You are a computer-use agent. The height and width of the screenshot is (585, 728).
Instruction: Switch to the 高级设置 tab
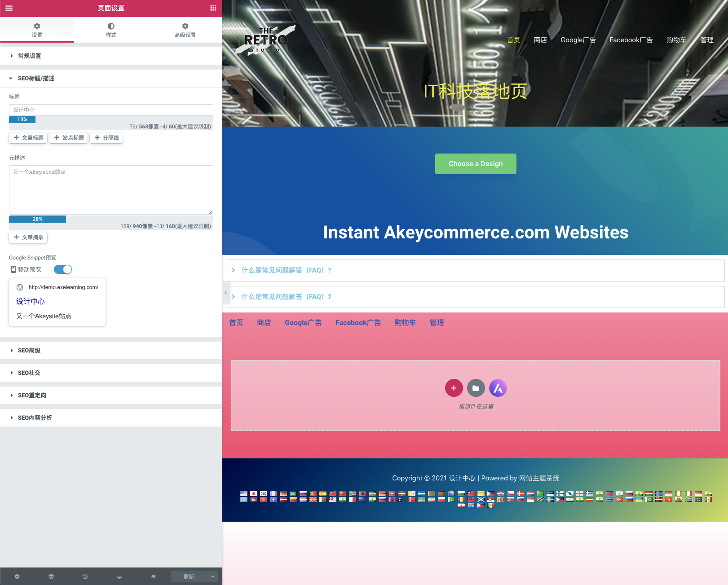tap(185, 30)
